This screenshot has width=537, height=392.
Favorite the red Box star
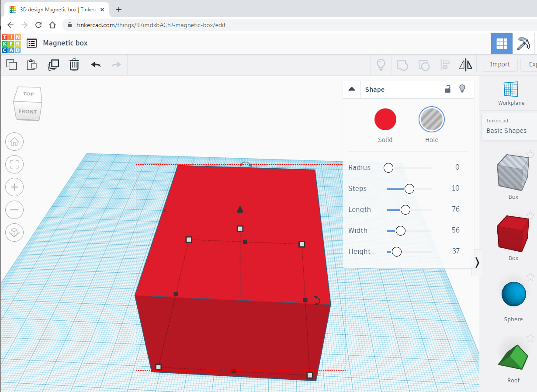tap(530, 215)
